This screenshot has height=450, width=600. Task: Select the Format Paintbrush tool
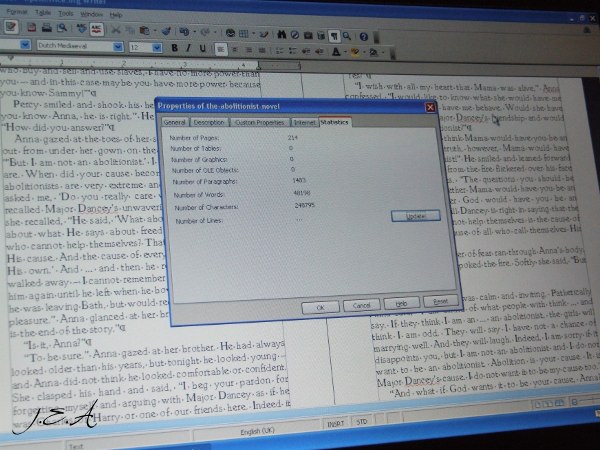pyautogui.click(x=166, y=31)
